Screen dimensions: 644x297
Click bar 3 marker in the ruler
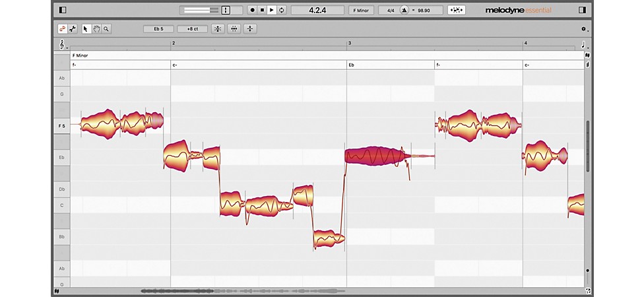(350, 43)
